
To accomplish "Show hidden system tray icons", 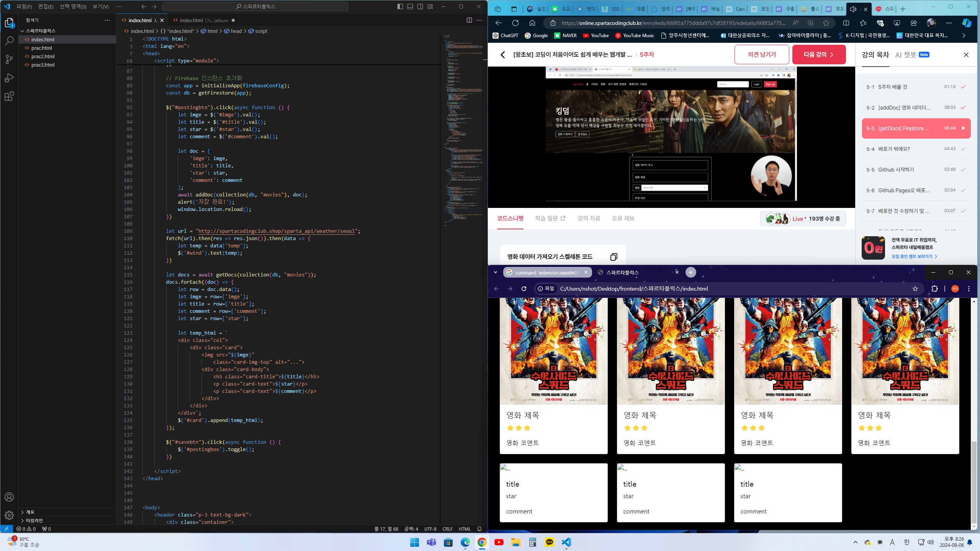I will click(856, 542).
